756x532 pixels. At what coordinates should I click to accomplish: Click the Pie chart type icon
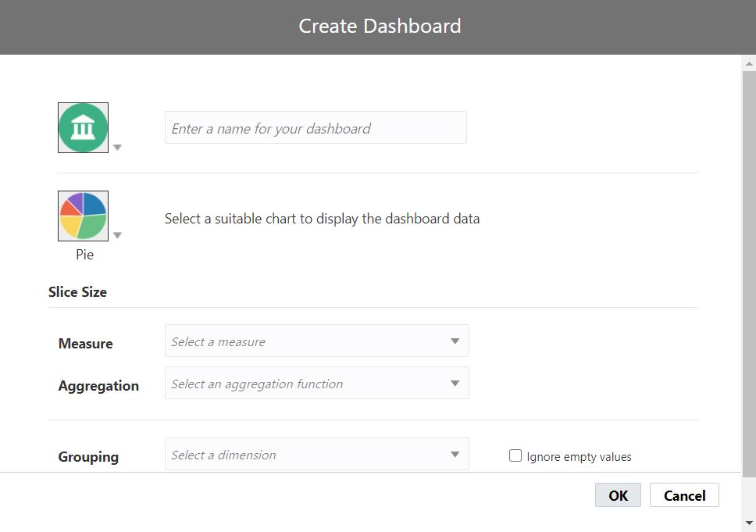point(83,216)
